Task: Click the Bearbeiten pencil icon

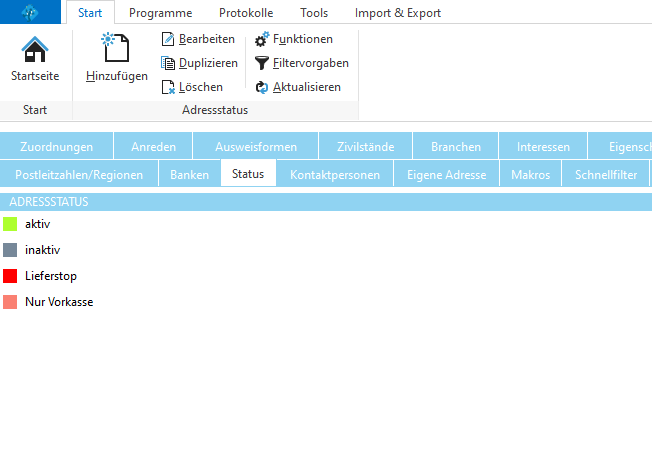Action: coord(168,39)
